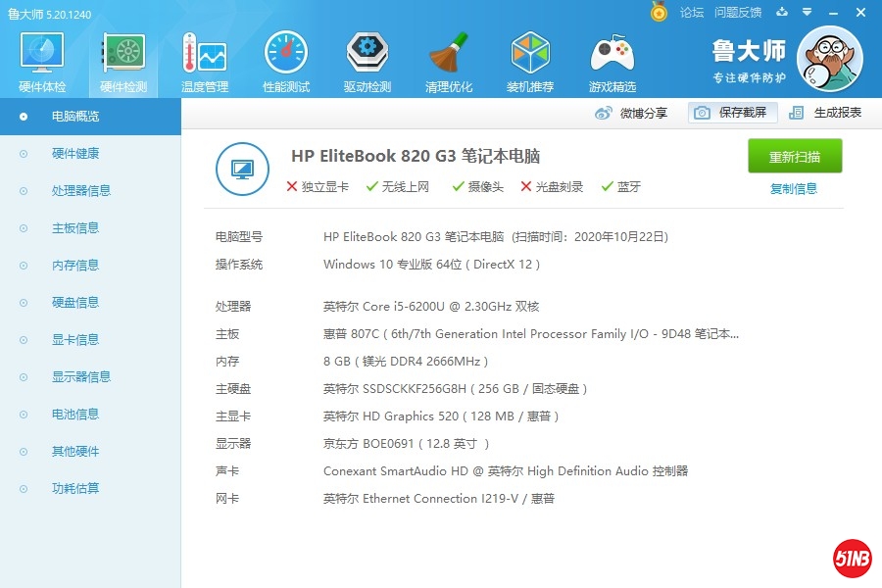Open the 论坛 forum link
The height and width of the screenshot is (588, 882).
[692, 13]
